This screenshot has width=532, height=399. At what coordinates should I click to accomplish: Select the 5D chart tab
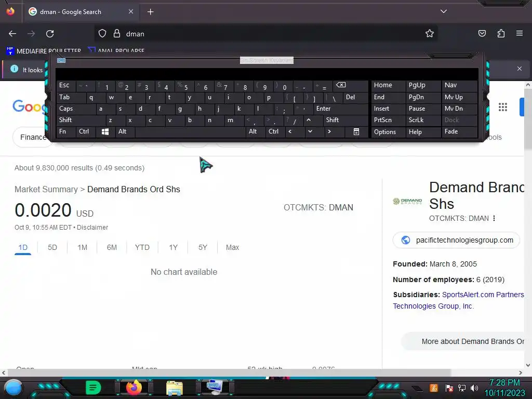coord(52,247)
